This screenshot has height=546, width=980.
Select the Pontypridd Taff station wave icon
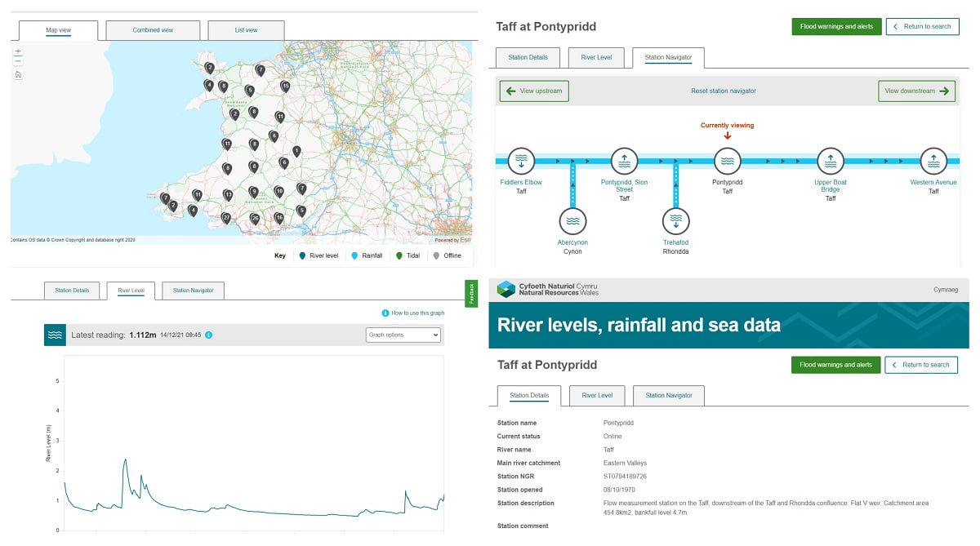(727, 161)
